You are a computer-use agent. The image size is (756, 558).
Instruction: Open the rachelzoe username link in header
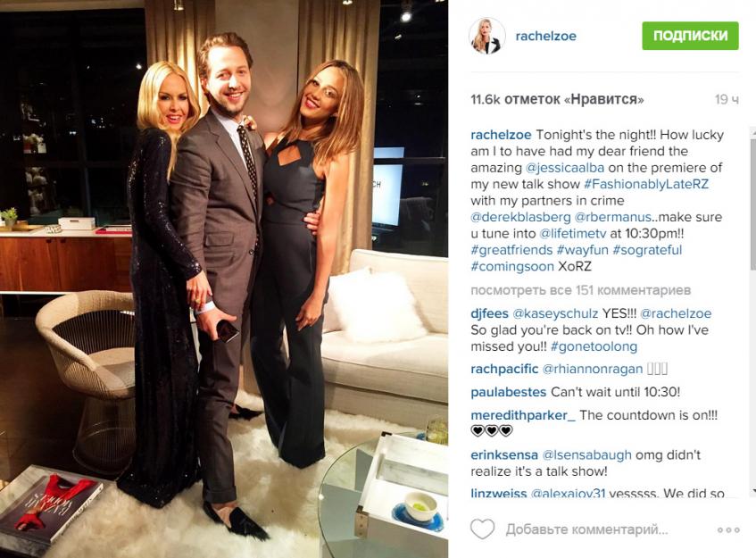pyautogui.click(x=545, y=36)
